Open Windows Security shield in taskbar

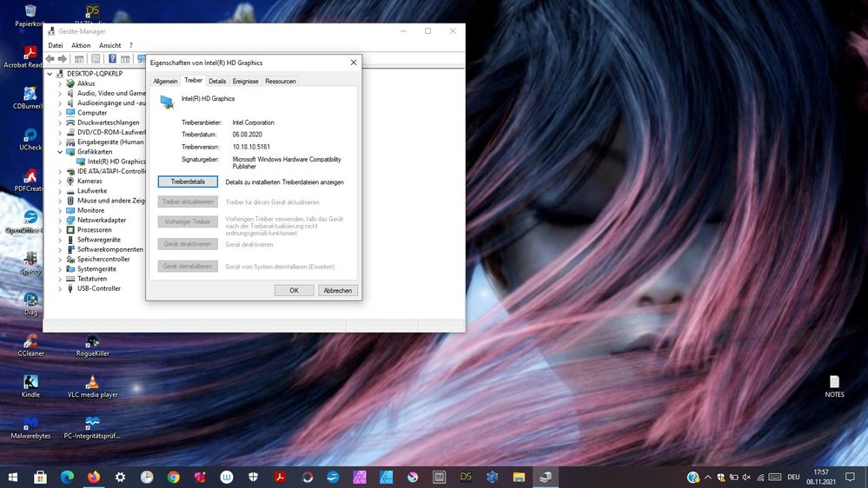(253, 477)
